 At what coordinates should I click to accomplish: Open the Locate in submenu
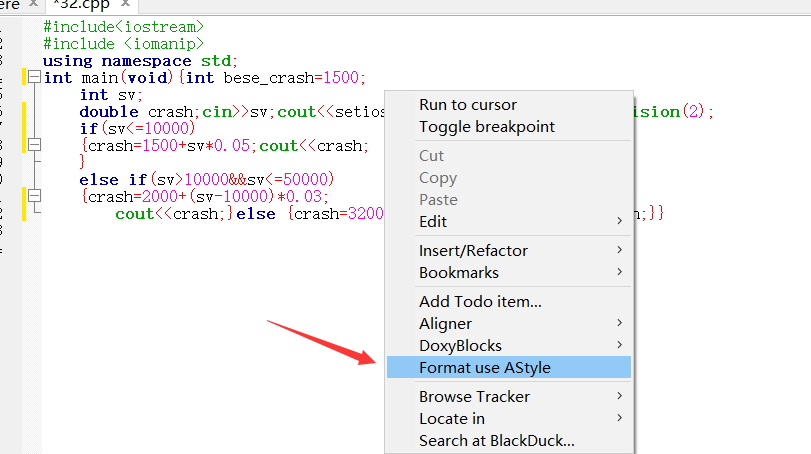[509, 418]
